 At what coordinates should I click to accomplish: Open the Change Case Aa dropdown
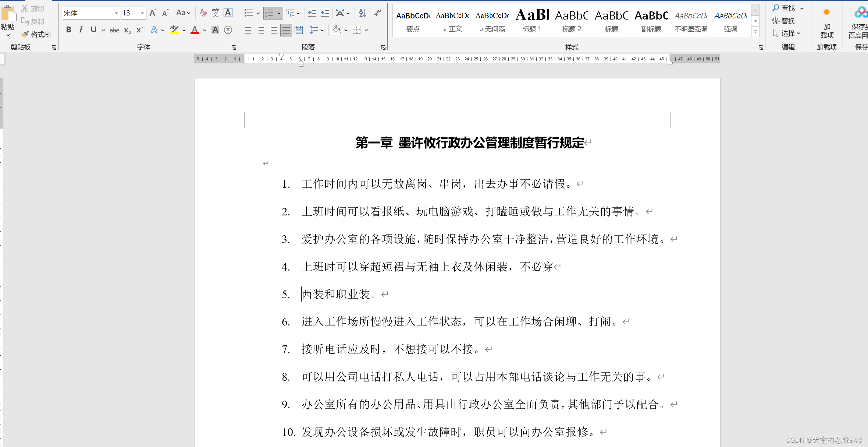tap(183, 13)
